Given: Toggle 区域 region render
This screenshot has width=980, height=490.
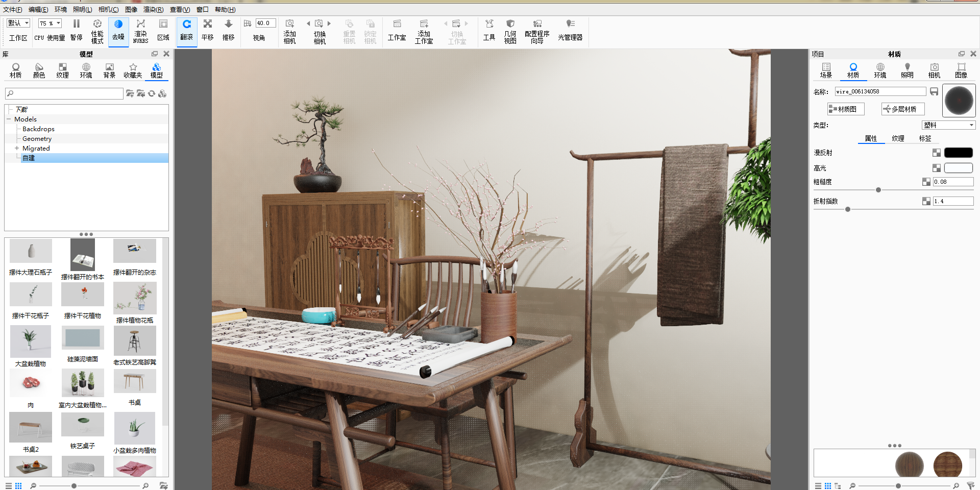Looking at the screenshot, I should (163, 31).
